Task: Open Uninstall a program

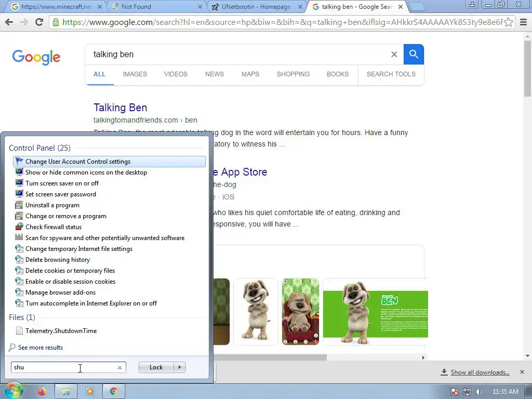Action: tap(109, 205)
